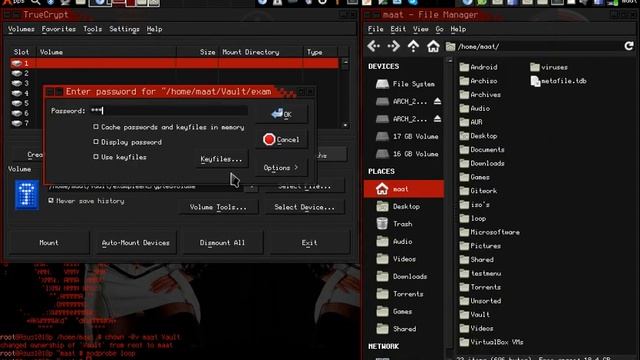
Task: Open File Manager Go menu
Action: click(439, 29)
